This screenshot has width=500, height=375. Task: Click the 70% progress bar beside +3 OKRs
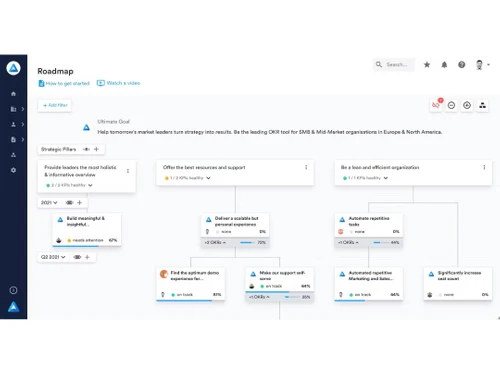click(x=247, y=242)
